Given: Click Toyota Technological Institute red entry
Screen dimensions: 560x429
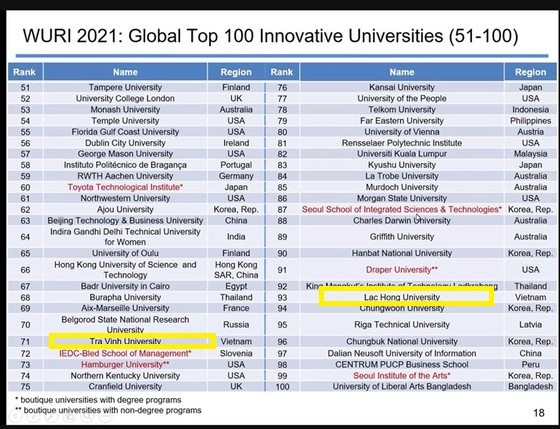Looking at the screenshot, I should 125,187.
